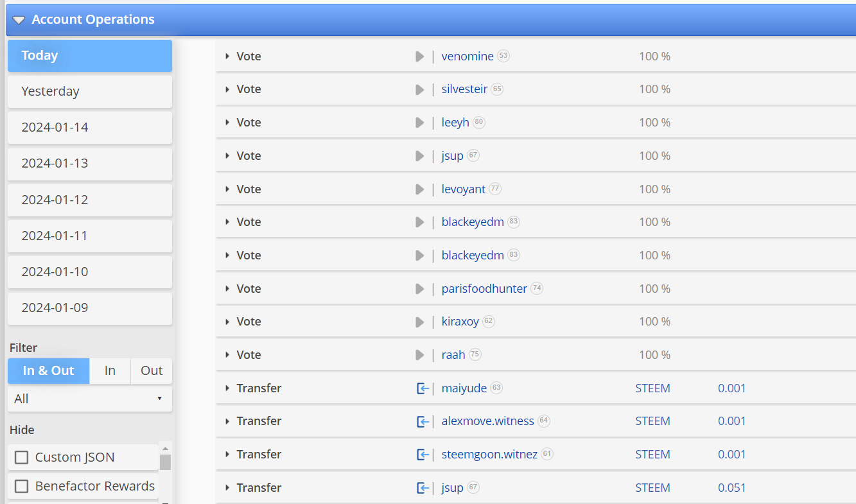Viewport: 856px width, 504px height.
Task: Visit the alexmove.witness account link
Action: click(x=488, y=421)
